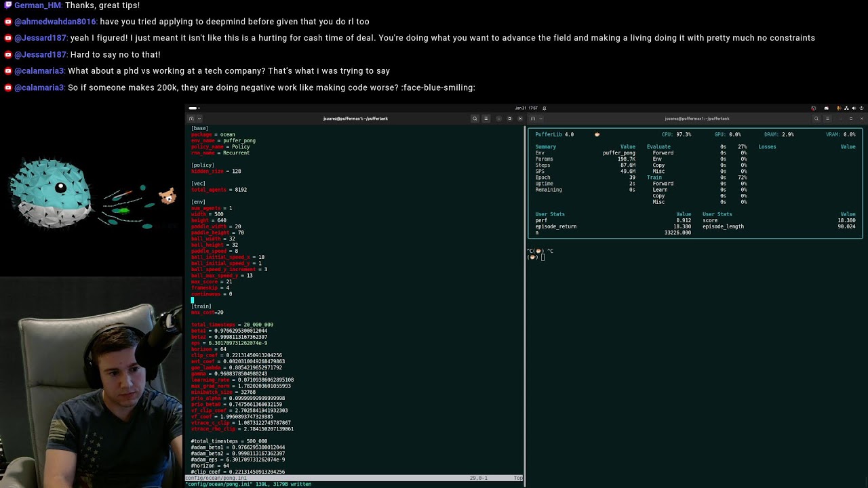Viewport: 868px width, 488px height.
Task: Click 'total_agents = 8192' line
Action: 218,190
